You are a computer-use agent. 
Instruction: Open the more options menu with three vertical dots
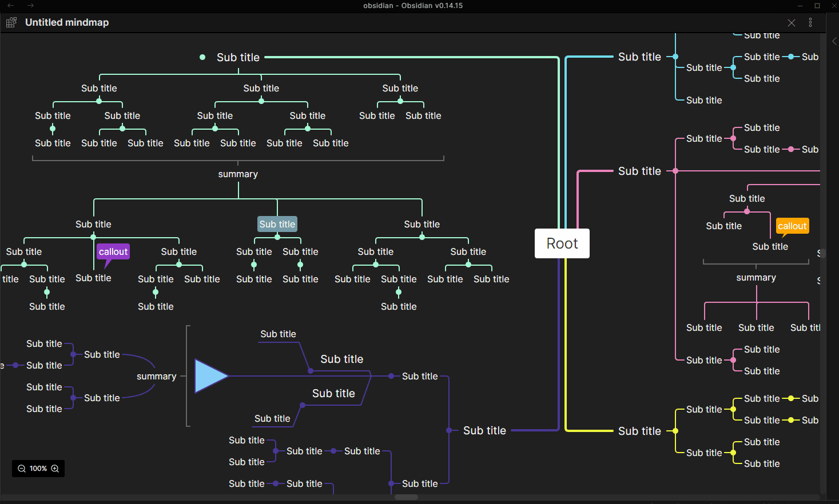coord(810,22)
